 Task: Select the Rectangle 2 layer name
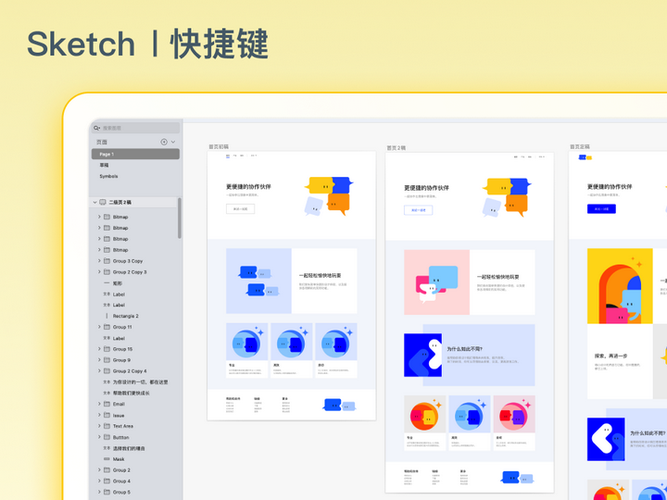[x=125, y=316]
